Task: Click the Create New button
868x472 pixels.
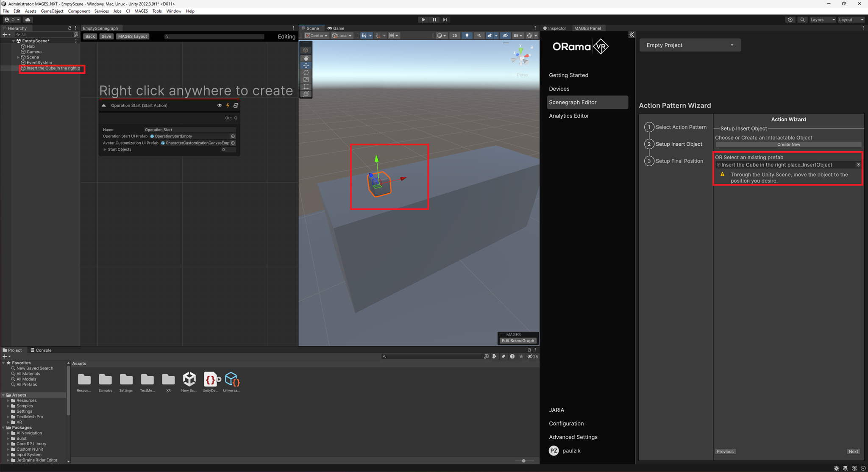Action: click(788, 144)
